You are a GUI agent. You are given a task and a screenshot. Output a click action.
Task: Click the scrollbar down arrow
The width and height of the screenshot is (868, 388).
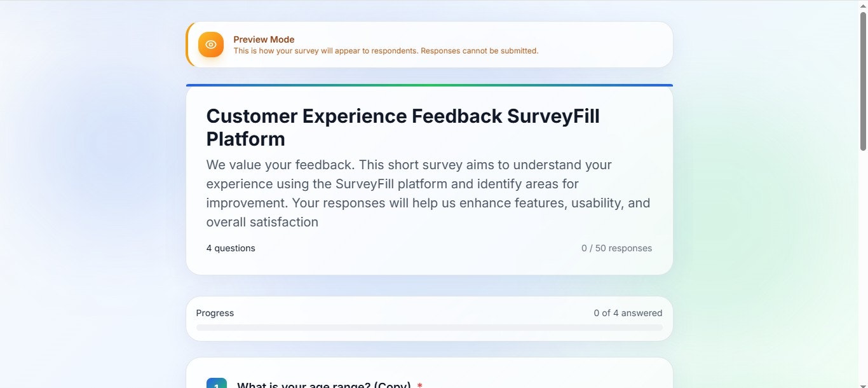coord(864,384)
